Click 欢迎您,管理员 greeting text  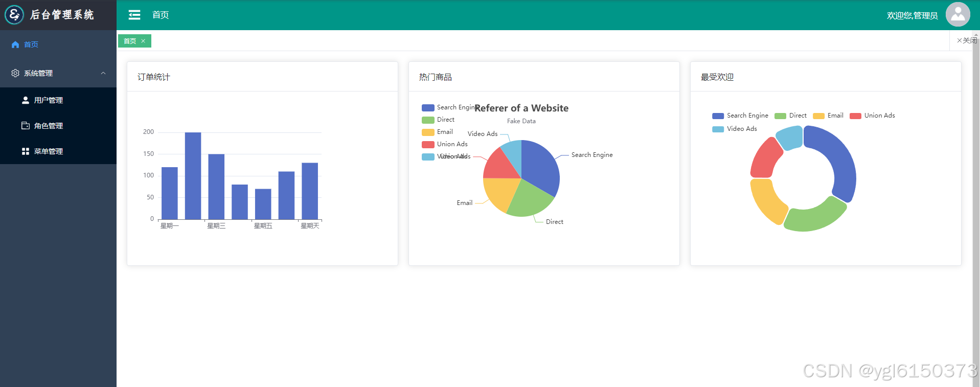tap(913, 15)
